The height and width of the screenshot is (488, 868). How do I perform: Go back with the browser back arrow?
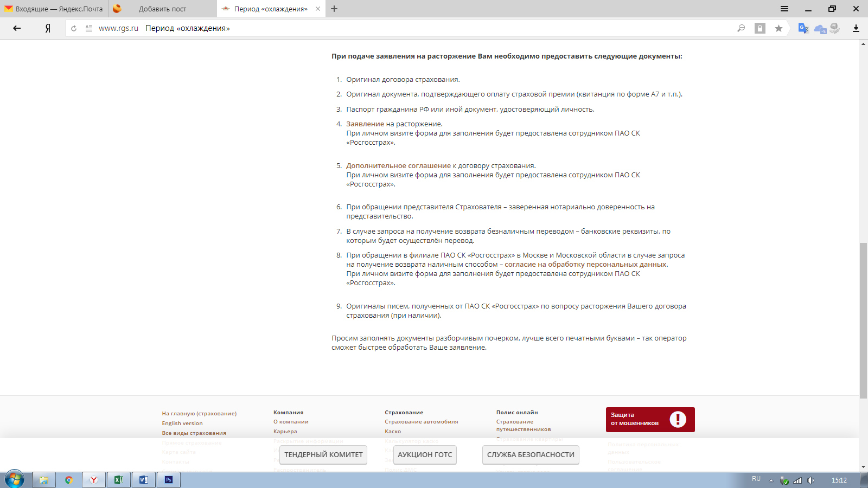coord(17,28)
